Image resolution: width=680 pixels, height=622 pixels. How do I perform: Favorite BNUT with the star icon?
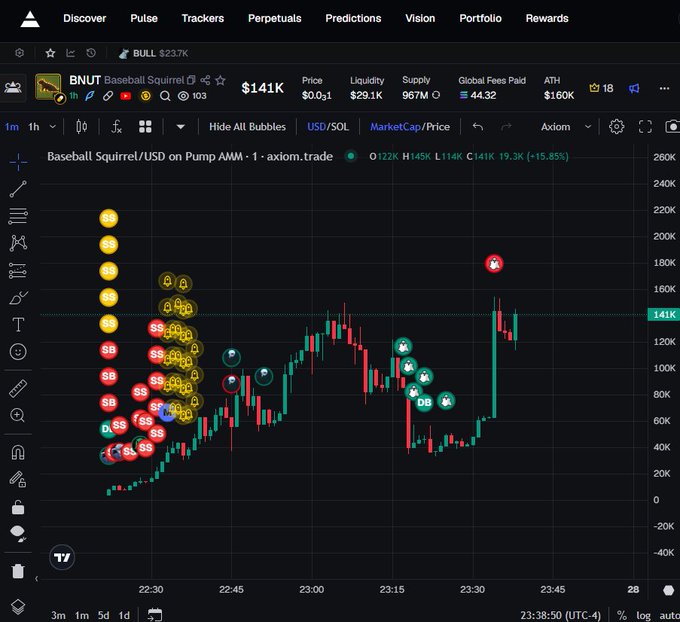point(220,80)
